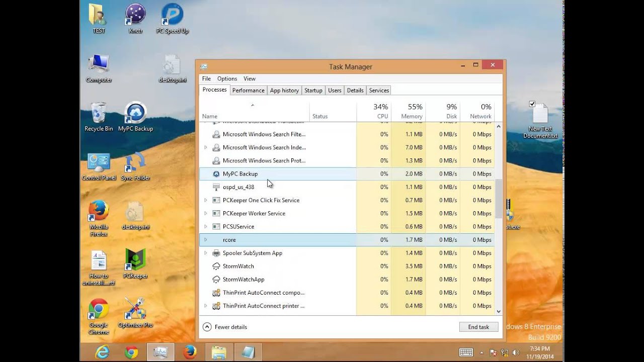644x362 pixels.
Task: Expand PCKeeper One Click Fix Service
Action: coord(205,200)
